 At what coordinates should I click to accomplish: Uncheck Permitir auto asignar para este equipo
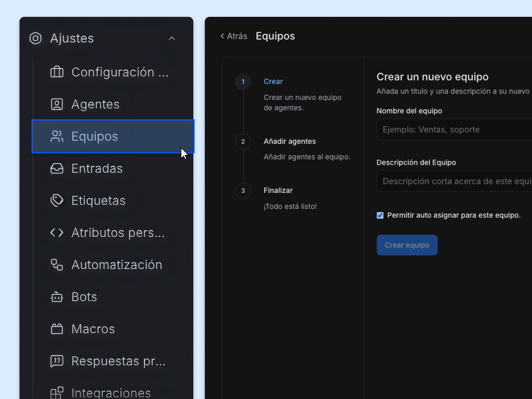coord(380,215)
